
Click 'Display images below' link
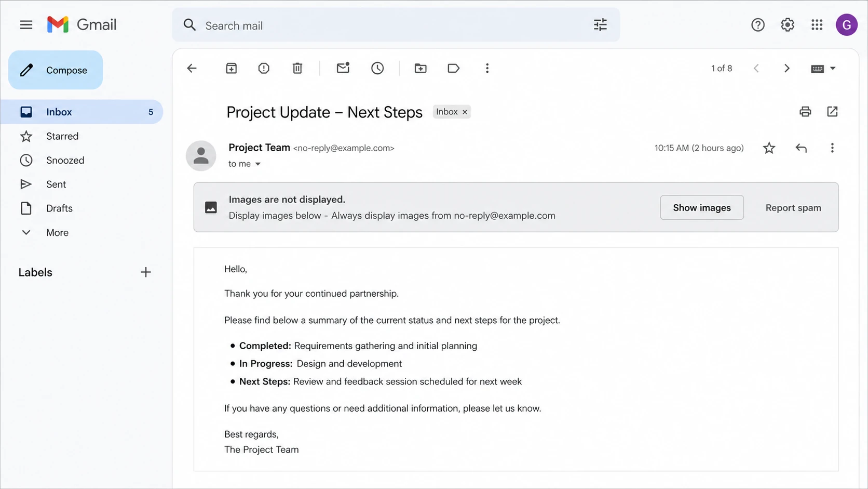[275, 216]
